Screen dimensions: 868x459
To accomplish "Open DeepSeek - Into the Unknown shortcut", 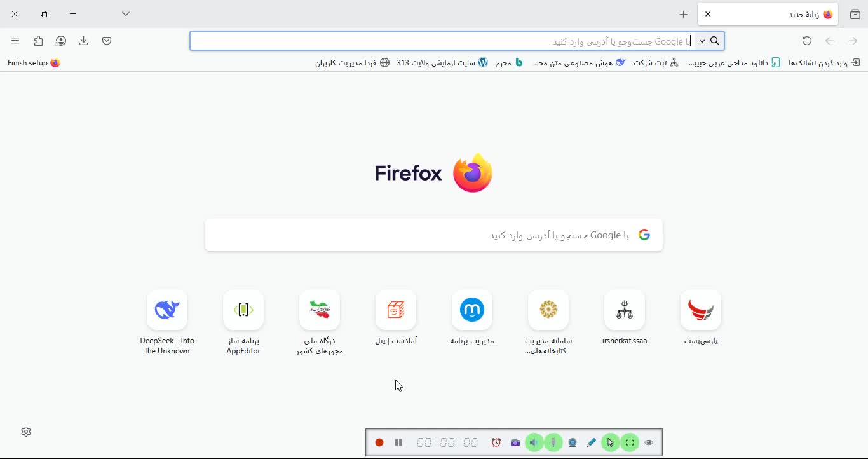I will click(167, 321).
